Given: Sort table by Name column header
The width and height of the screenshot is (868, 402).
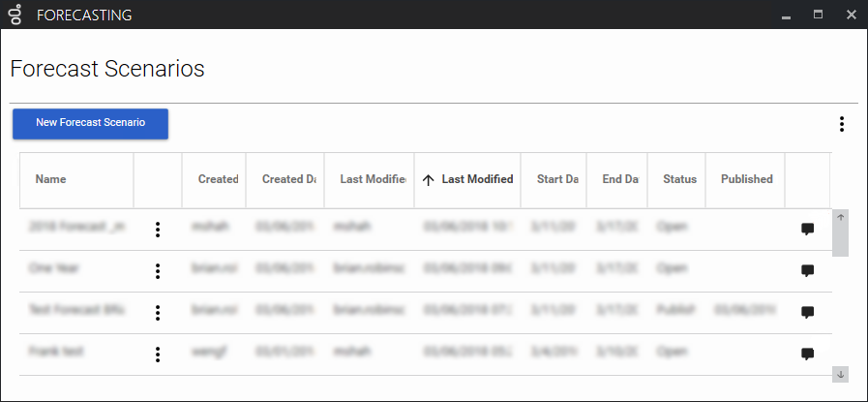Looking at the screenshot, I should [50, 179].
